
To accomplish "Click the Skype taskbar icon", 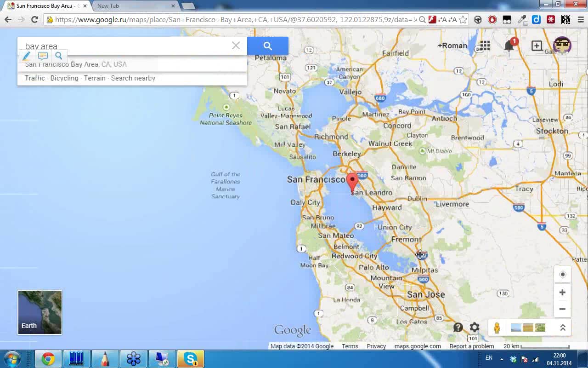I will coord(190,359).
